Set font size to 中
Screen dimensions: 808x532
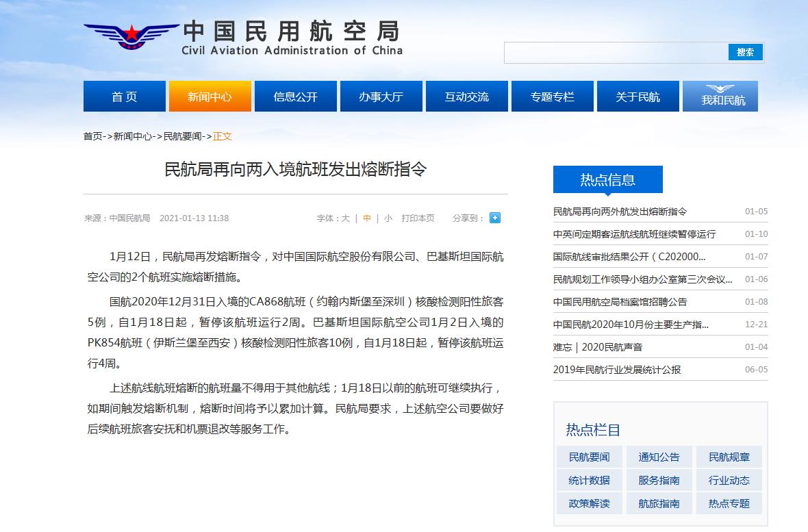(x=367, y=218)
